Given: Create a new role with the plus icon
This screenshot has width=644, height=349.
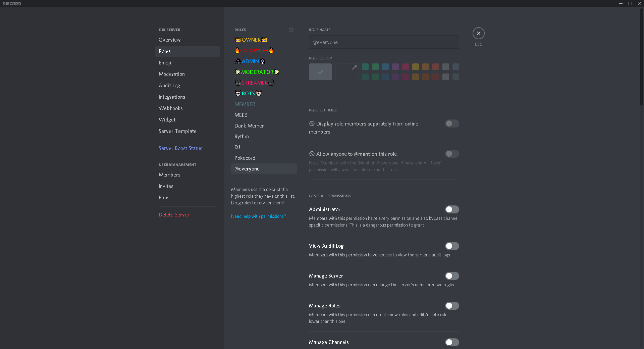Looking at the screenshot, I should pos(291,30).
